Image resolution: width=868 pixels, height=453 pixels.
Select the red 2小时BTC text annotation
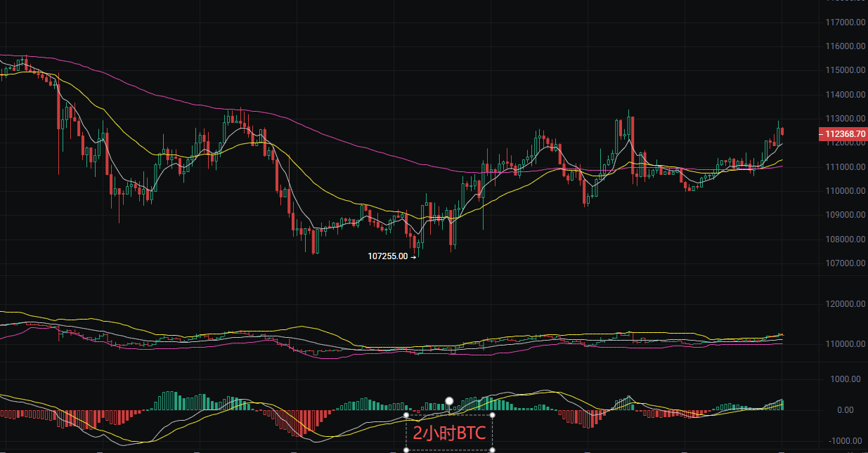point(448,433)
